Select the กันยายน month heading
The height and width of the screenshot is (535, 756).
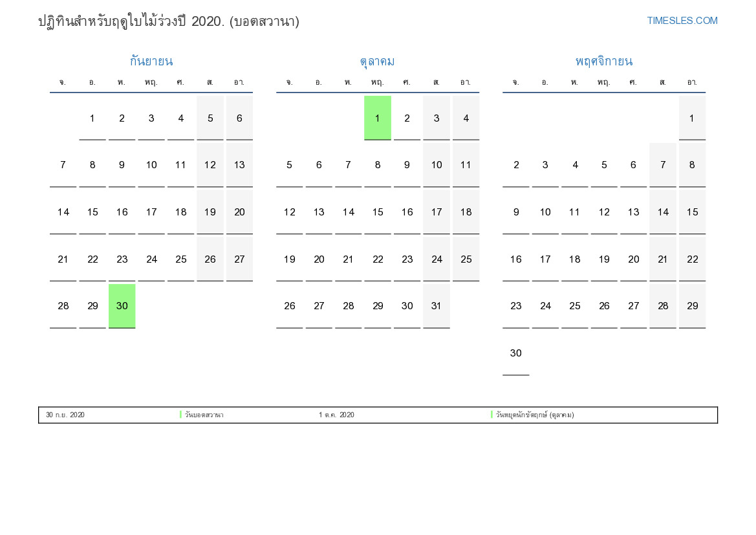(x=151, y=61)
